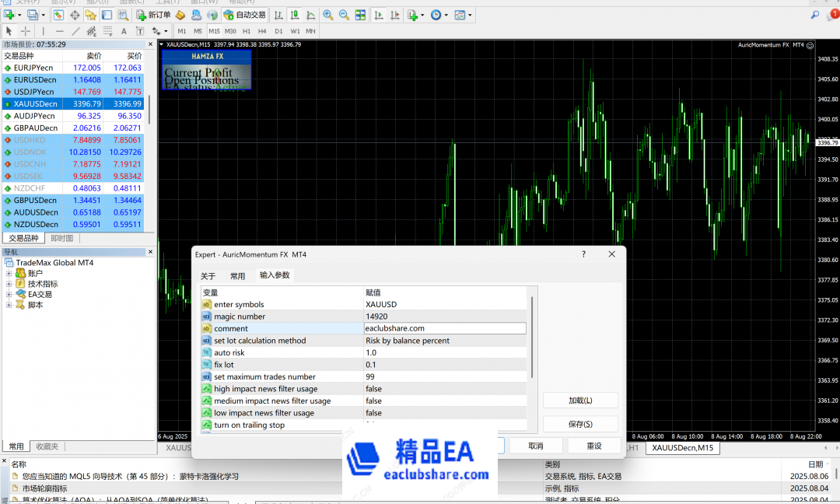Switch Market Watch to 即时图 tab
840x504 pixels.
tap(62, 238)
